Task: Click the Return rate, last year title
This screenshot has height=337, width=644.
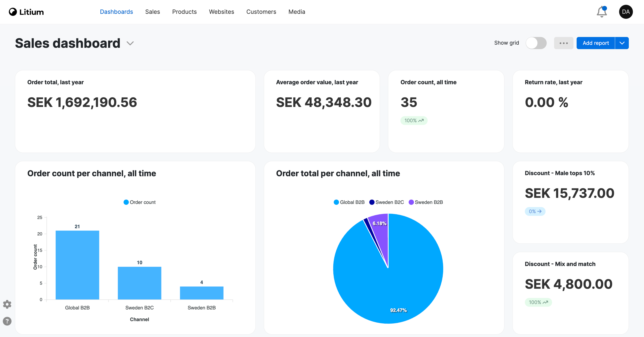Action: click(x=553, y=82)
